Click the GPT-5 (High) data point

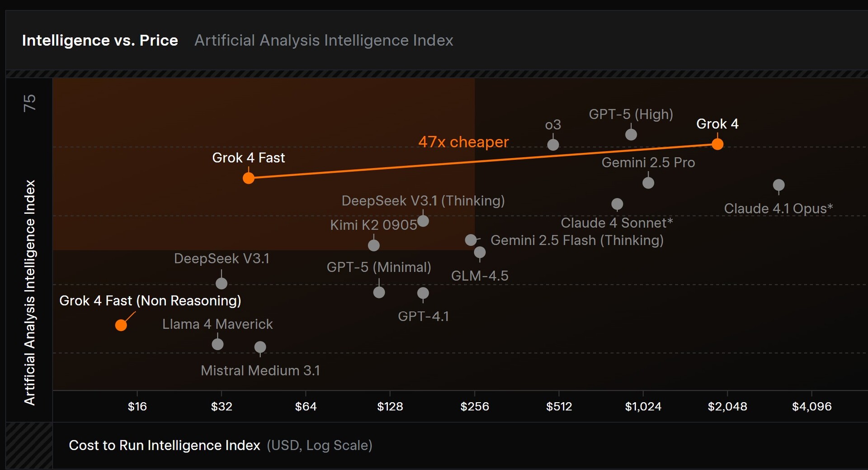[631, 134]
